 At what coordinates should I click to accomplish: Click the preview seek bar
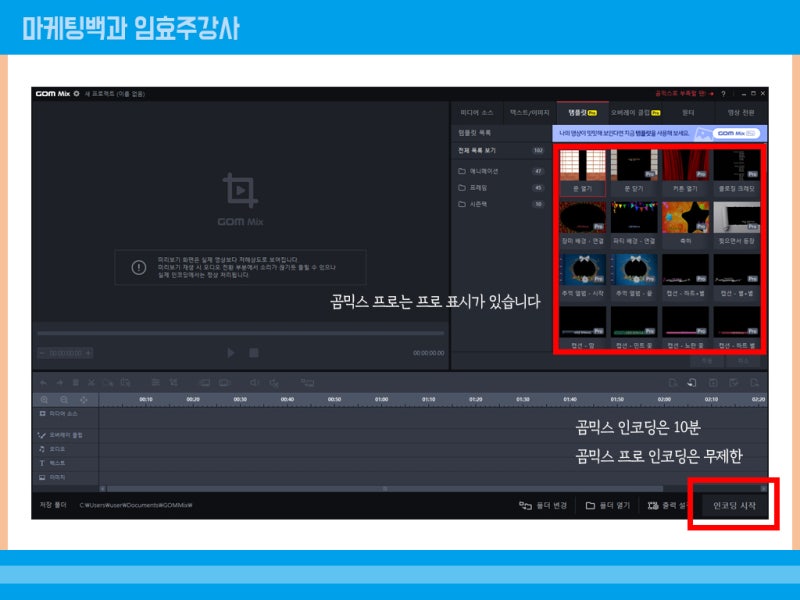241,333
